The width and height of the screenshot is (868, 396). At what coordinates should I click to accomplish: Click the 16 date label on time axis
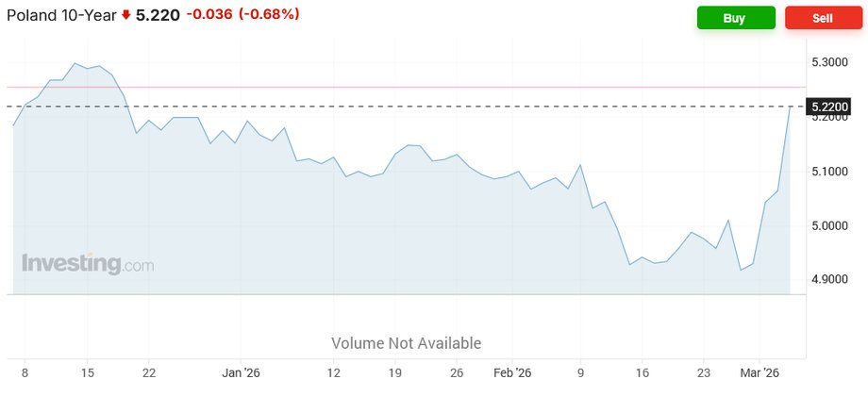643,372
